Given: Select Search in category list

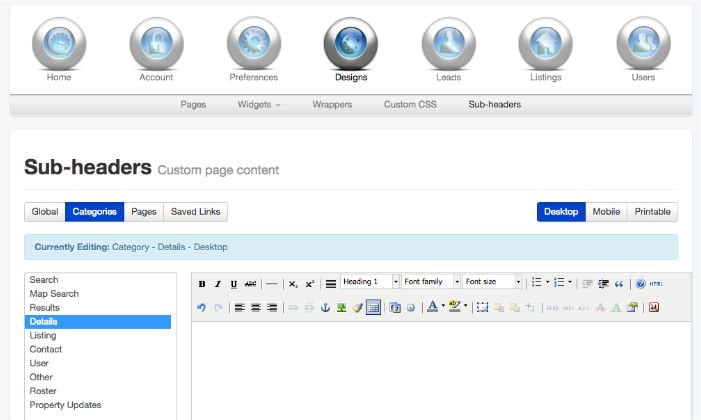Looking at the screenshot, I should coord(97,280).
